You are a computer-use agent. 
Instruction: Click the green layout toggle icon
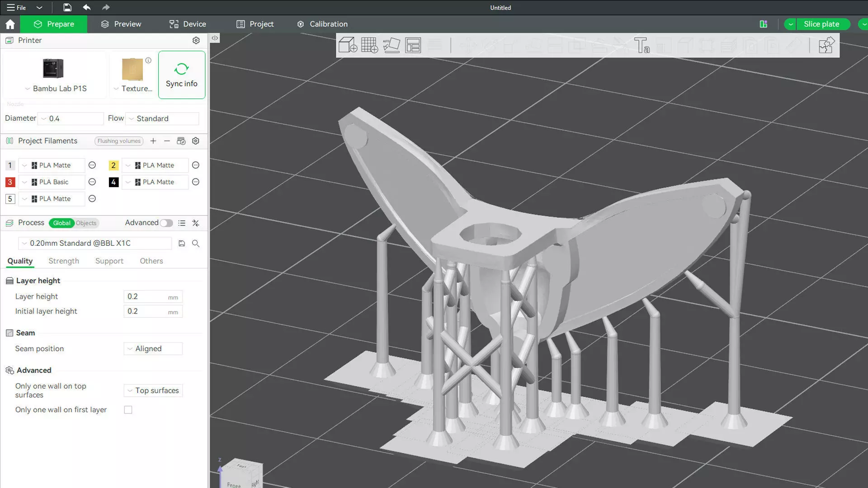[x=764, y=24]
